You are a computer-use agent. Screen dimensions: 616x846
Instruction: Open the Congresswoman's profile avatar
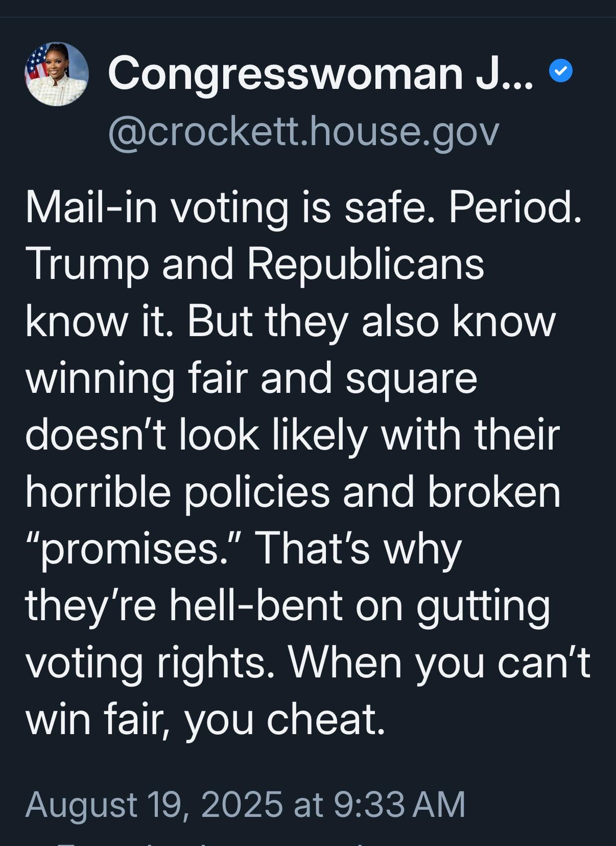57,74
